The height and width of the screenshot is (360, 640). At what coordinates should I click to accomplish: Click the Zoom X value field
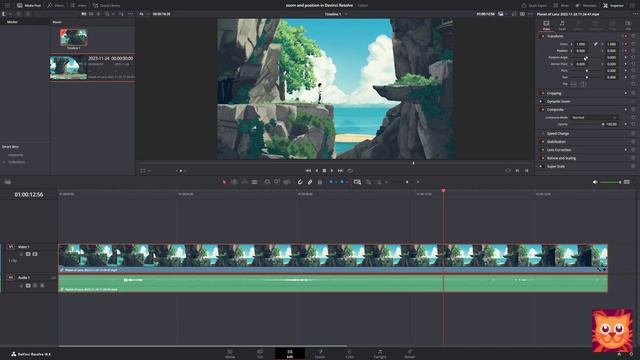tap(580, 44)
